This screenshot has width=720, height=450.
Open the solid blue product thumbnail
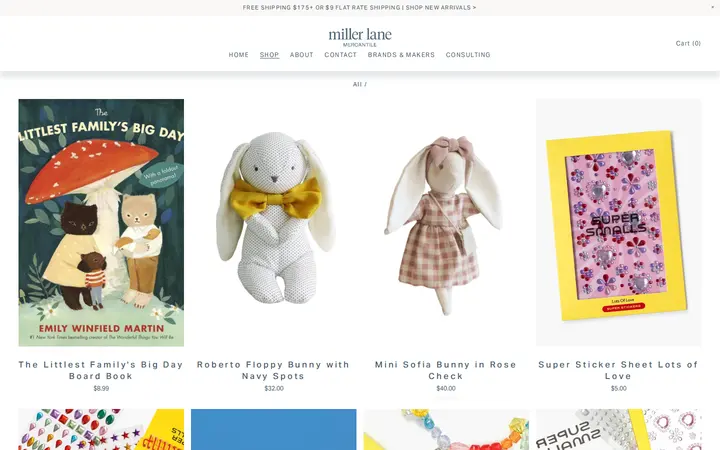(274, 429)
